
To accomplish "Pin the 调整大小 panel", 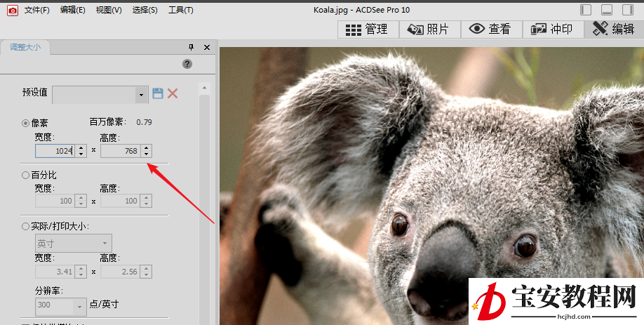I will 191,47.
